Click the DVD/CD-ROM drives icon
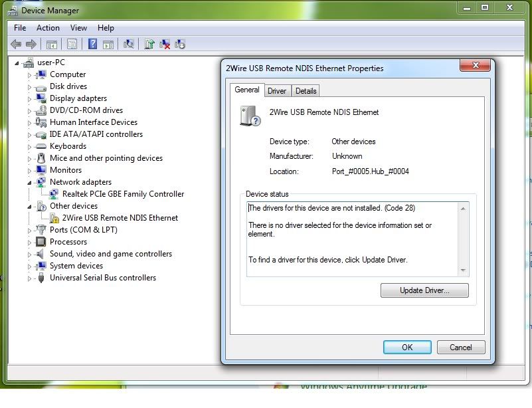The image size is (532, 408). coord(41,110)
